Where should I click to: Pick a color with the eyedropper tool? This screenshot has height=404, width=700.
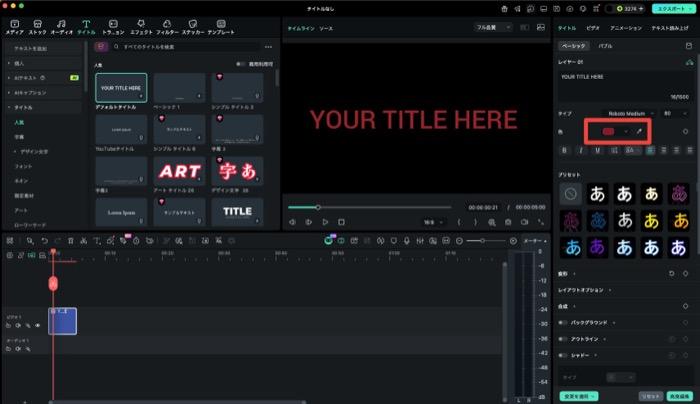[639, 131]
